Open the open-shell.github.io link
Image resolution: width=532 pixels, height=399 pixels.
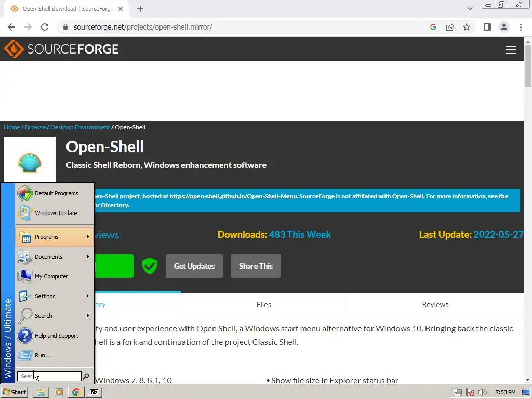233,196
